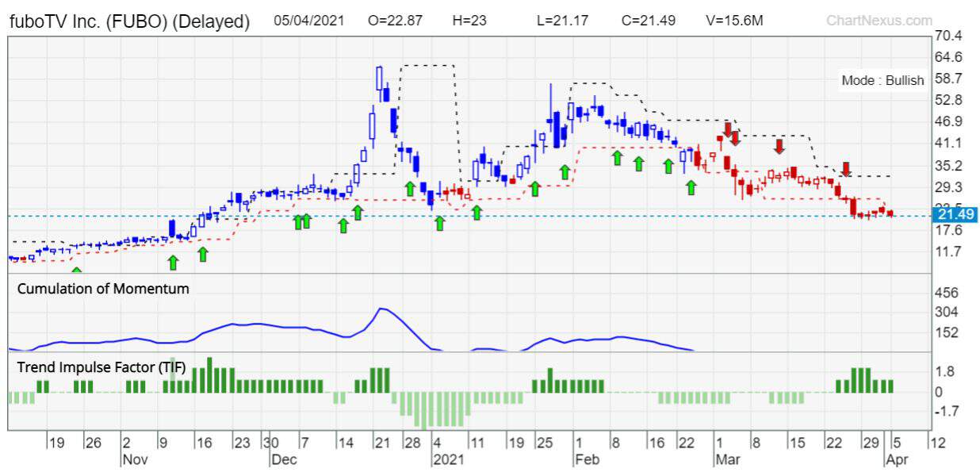Click the fuboTV Inc. (FUBO) (Delayed) chart title
Screen dimensions: 980x472
pyautogui.click(x=129, y=21)
